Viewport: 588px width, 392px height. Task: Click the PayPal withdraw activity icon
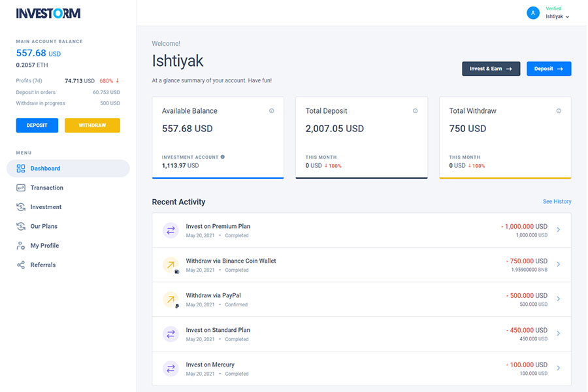(171, 299)
